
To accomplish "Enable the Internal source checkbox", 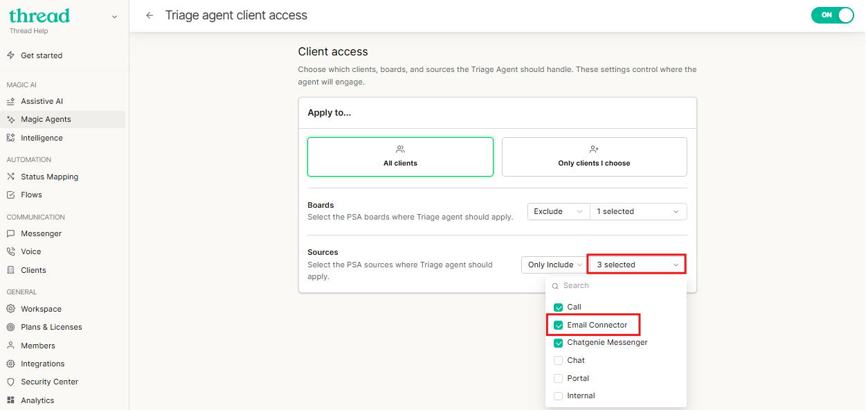I will point(559,396).
